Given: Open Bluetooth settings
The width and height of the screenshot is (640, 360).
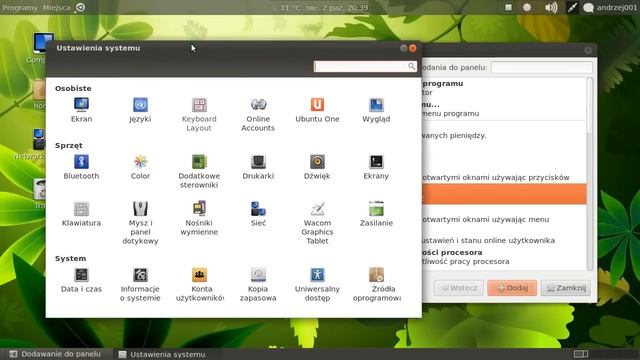Looking at the screenshot, I should point(81,167).
